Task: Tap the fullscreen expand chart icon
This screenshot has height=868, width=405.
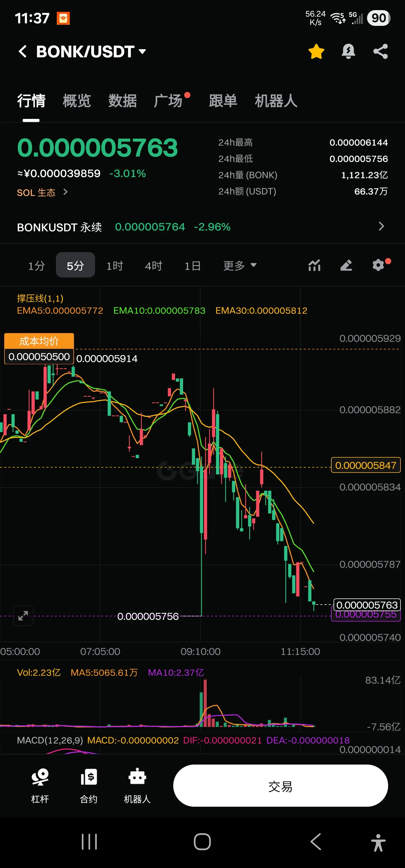Action: pos(23,616)
